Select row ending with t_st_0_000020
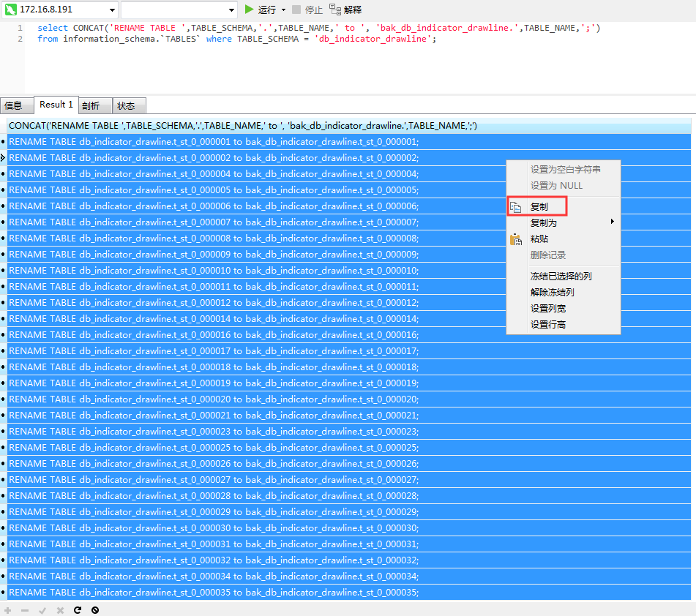 [349, 399]
